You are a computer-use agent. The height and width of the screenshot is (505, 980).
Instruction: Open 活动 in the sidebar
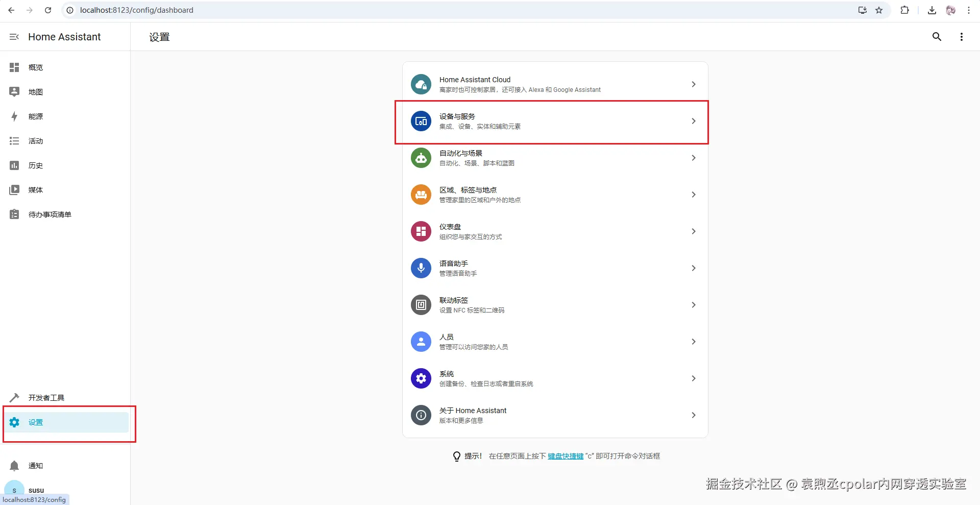65,141
